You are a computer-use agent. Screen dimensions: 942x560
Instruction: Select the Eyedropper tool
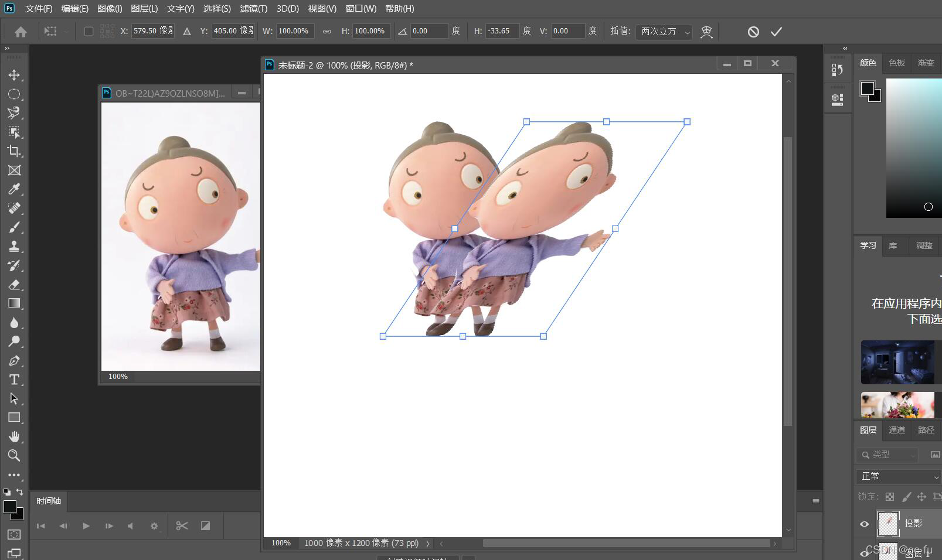(14, 189)
